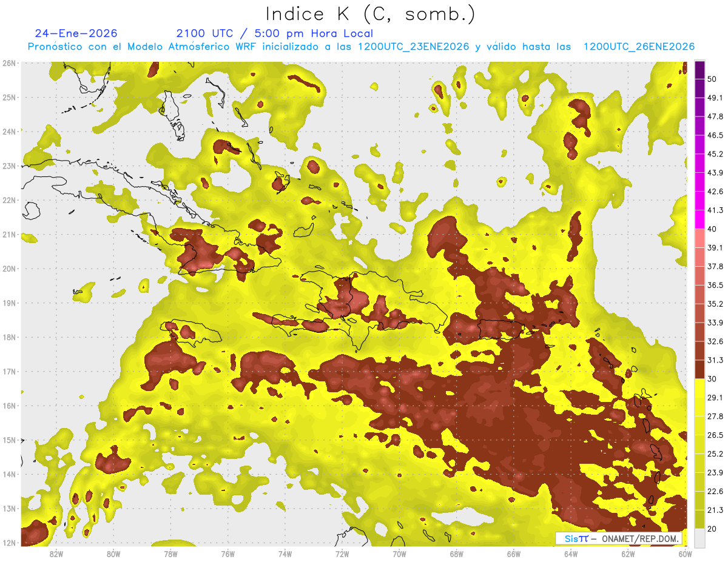Click the '72W' longitude label

342,554
